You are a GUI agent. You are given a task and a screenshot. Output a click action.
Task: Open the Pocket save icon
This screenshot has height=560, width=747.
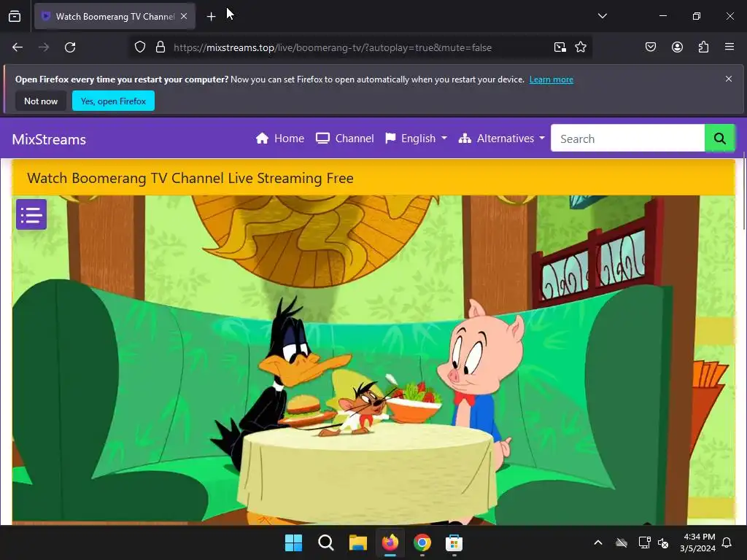tap(651, 47)
